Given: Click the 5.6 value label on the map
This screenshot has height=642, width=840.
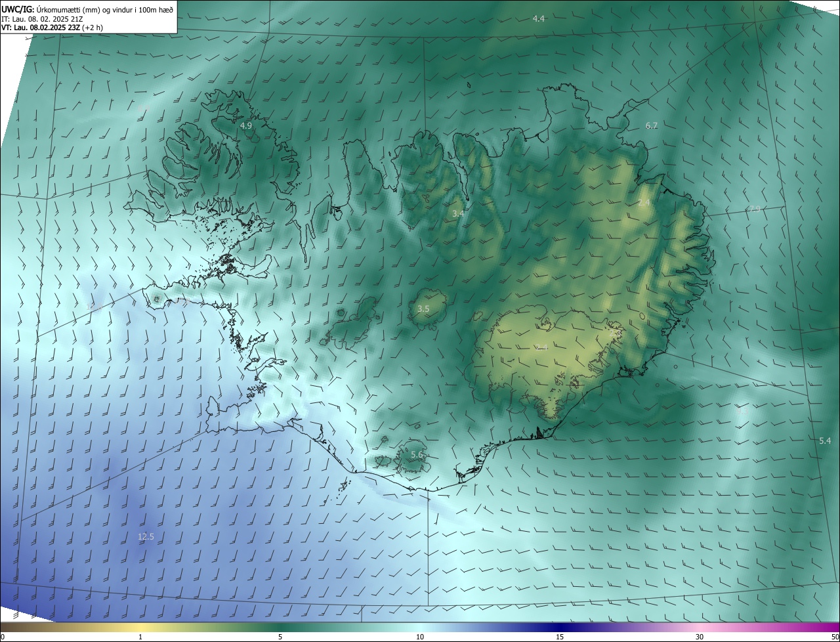Looking at the screenshot, I should [x=417, y=455].
